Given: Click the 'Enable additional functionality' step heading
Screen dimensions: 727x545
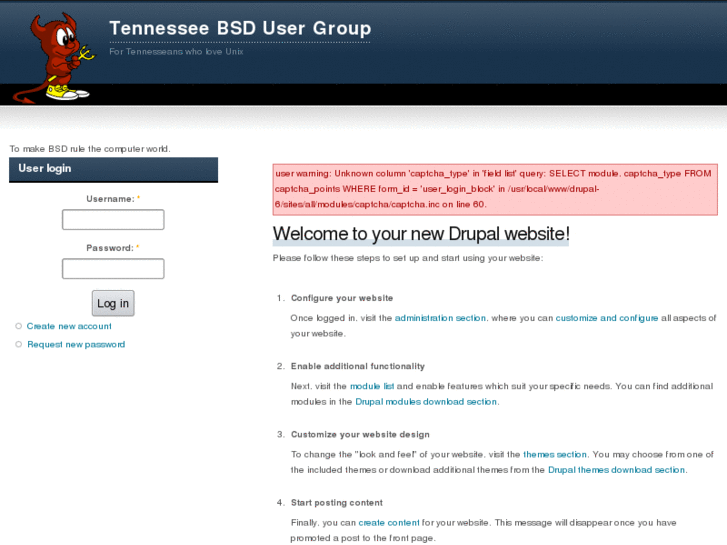Looking at the screenshot, I should pos(358,366).
